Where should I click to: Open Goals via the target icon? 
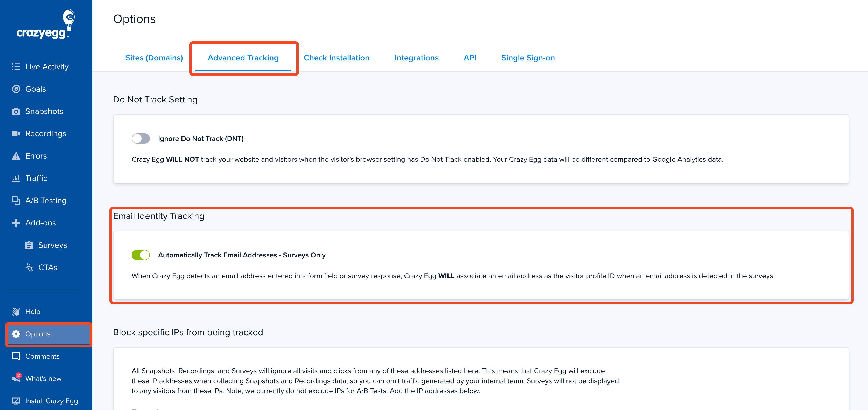point(16,89)
